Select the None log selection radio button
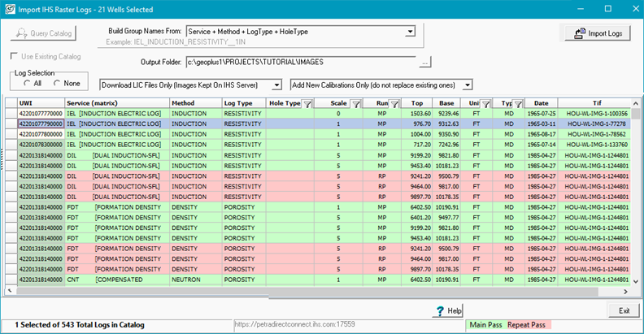644x334 pixels. pos(55,84)
